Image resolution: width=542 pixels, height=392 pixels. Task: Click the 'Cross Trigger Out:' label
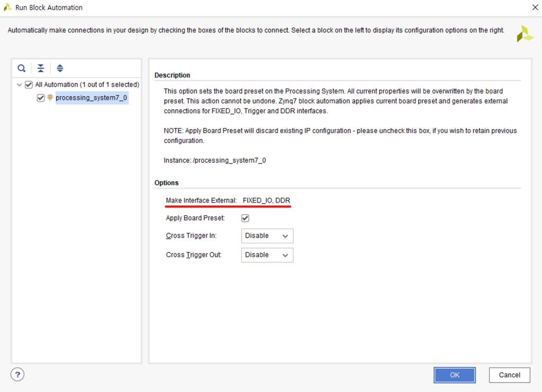194,255
